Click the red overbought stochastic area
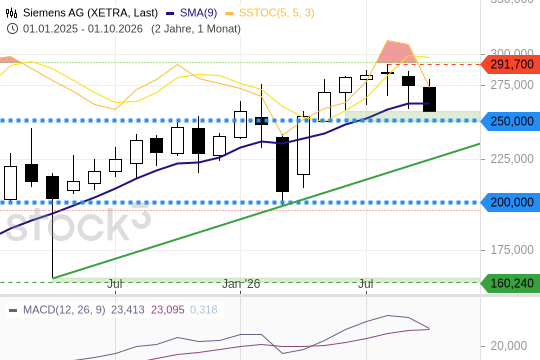Screen dimensions: 540x360 [393, 52]
